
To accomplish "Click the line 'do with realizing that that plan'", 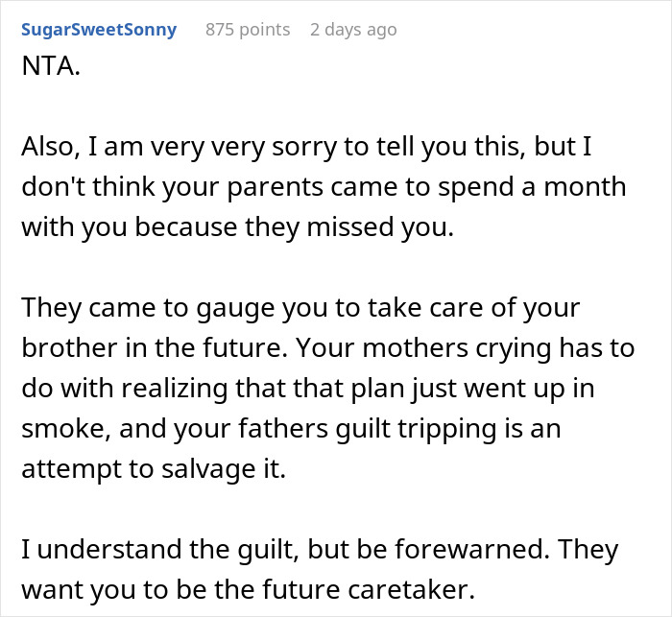I will 308,389.
